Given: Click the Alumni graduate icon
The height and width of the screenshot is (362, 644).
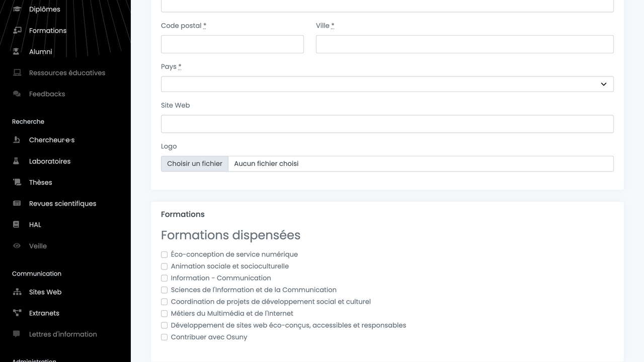Looking at the screenshot, I should [17, 51].
